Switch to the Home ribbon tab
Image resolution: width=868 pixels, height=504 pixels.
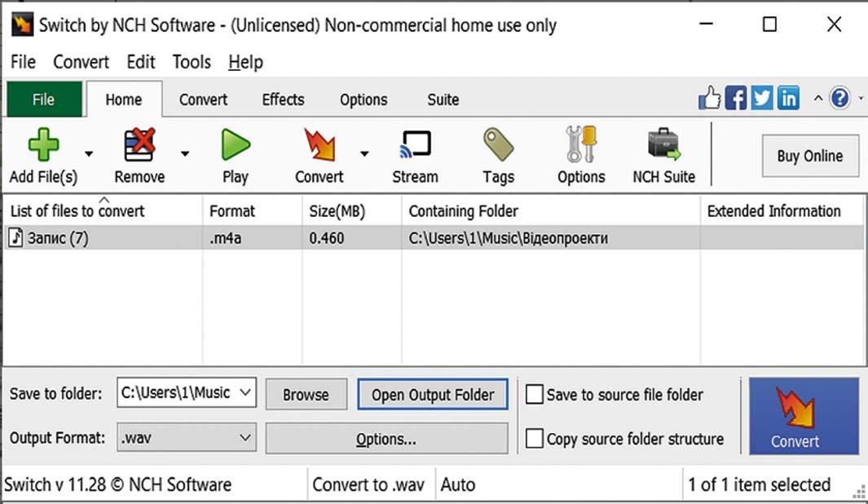[x=123, y=99]
